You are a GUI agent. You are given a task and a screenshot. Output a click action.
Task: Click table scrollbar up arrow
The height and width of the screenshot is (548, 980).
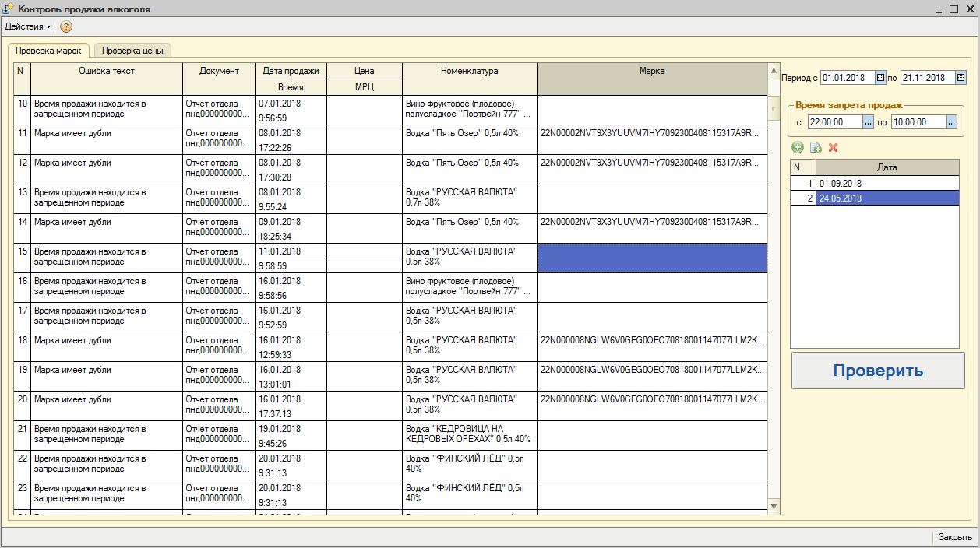coord(774,69)
